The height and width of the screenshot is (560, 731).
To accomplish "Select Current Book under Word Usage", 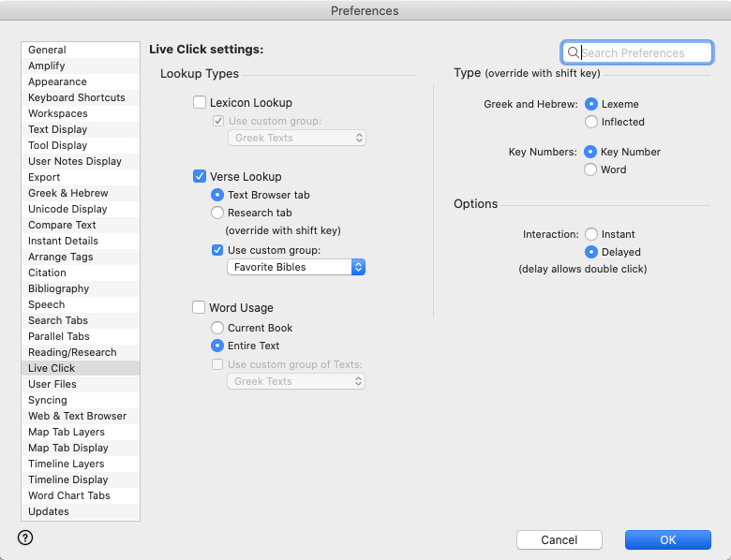I will tap(217, 328).
